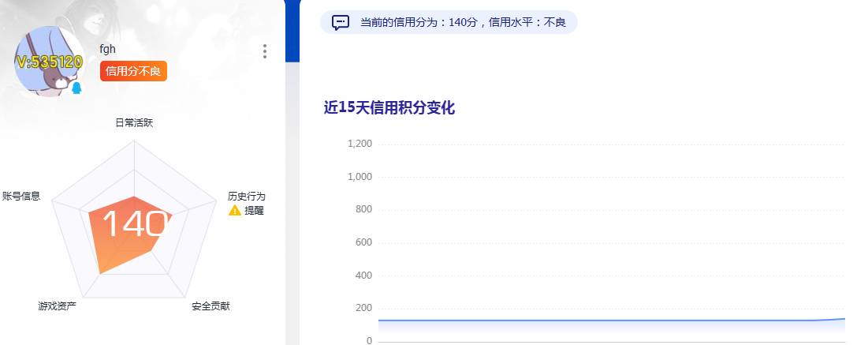The width and height of the screenshot is (868, 345).
Task: Click the 1,200 y-axis label
Action: pyautogui.click(x=359, y=144)
